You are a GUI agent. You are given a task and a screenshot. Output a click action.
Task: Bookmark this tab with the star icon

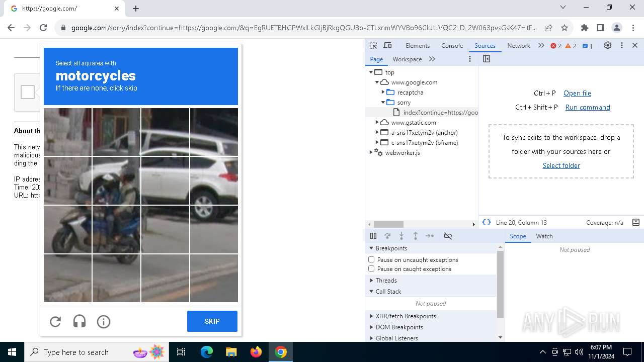pyautogui.click(x=565, y=28)
